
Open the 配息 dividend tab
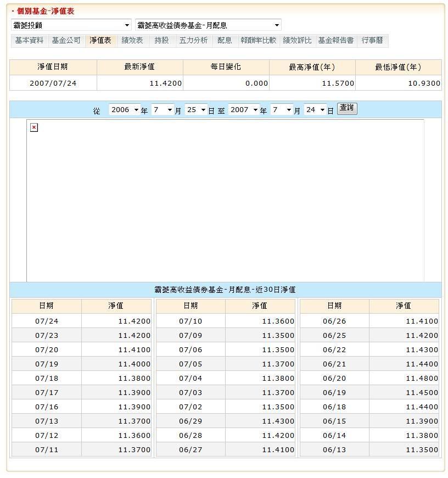pyautogui.click(x=225, y=41)
